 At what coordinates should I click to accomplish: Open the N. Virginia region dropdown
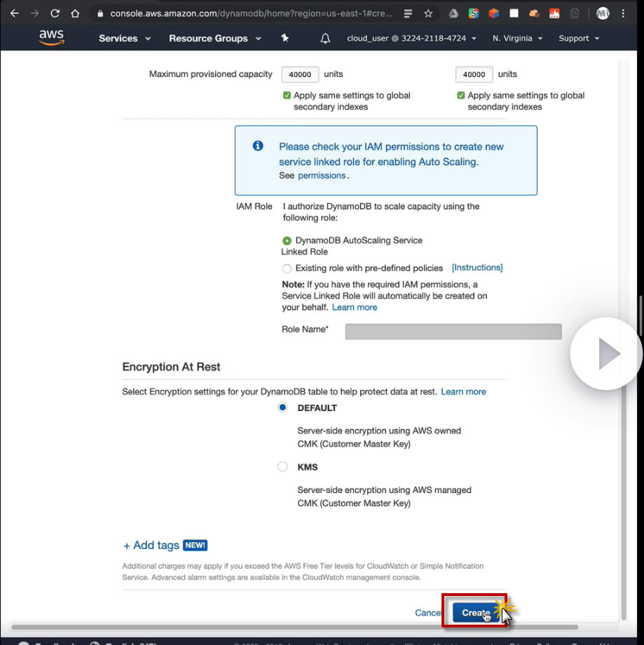(517, 39)
